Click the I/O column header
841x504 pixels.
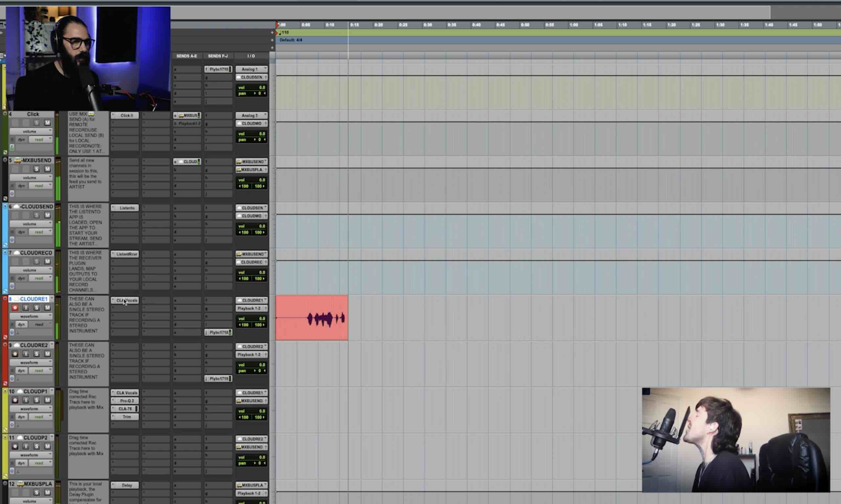[251, 56]
